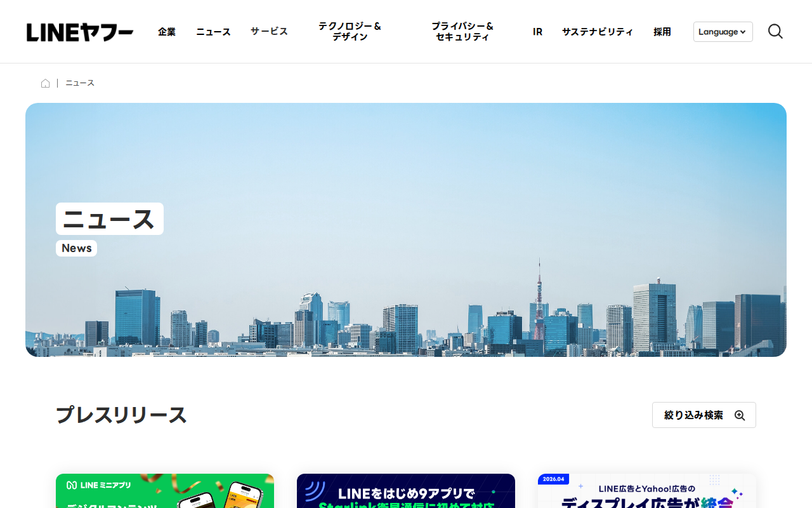Go to the home breadcrumb icon

pyautogui.click(x=45, y=83)
